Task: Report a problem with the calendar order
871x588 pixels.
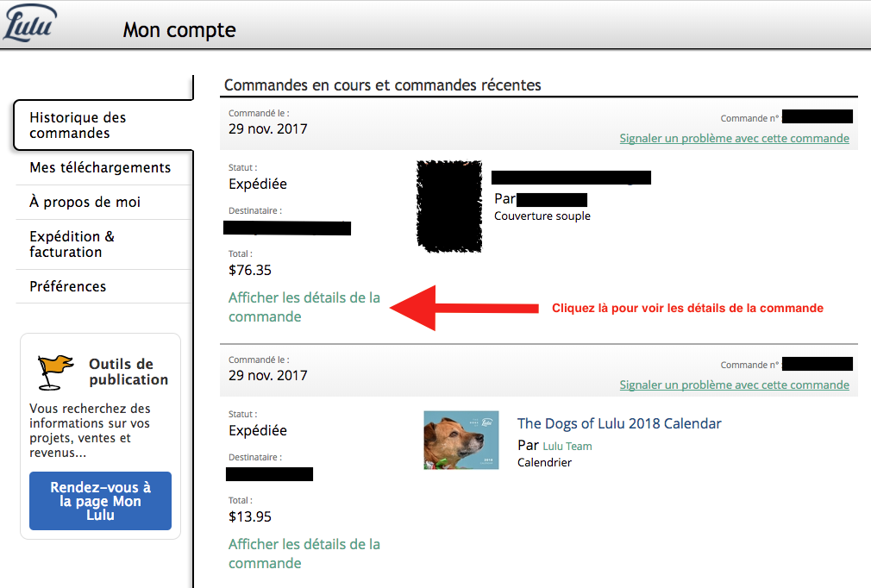Action: (x=735, y=385)
